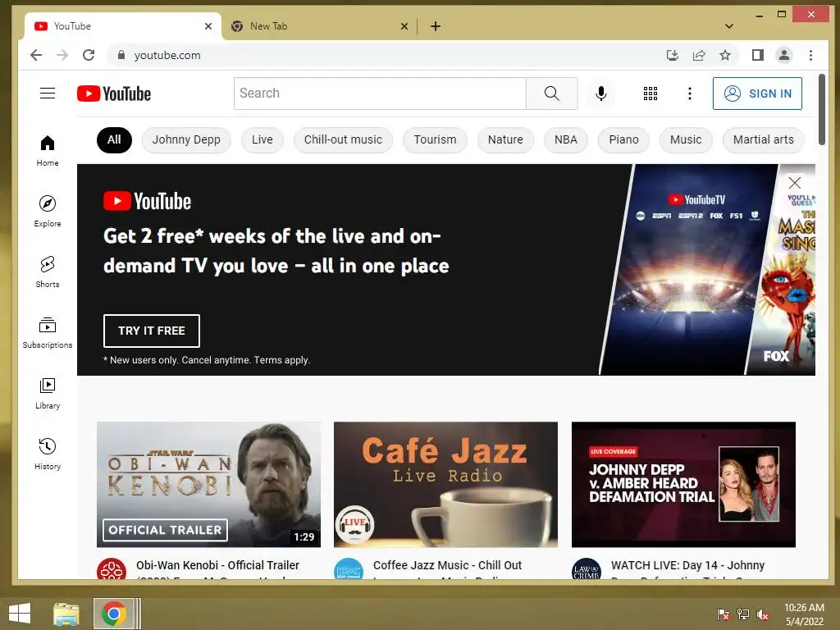This screenshot has height=630, width=840.
Task: Click the page vertical scrollbar thumb
Action: (x=822, y=109)
